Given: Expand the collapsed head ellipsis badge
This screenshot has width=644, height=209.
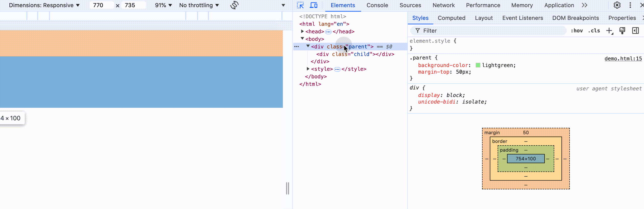Looking at the screenshot, I should point(328,32).
